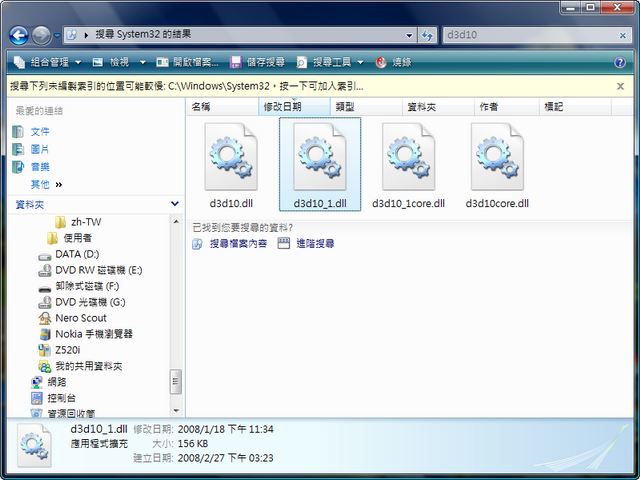Screen dimensions: 640x480
Task: Sort by 標記 column header
Action: click(x=575, y=107)
